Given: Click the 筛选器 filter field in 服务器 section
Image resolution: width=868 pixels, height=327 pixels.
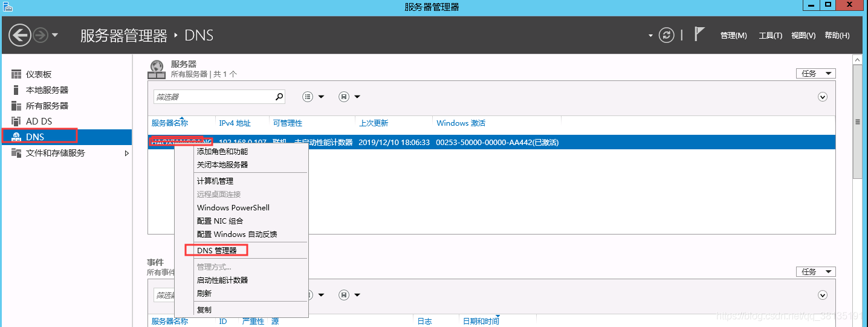Looking at the screenshot, I should 213,97.
